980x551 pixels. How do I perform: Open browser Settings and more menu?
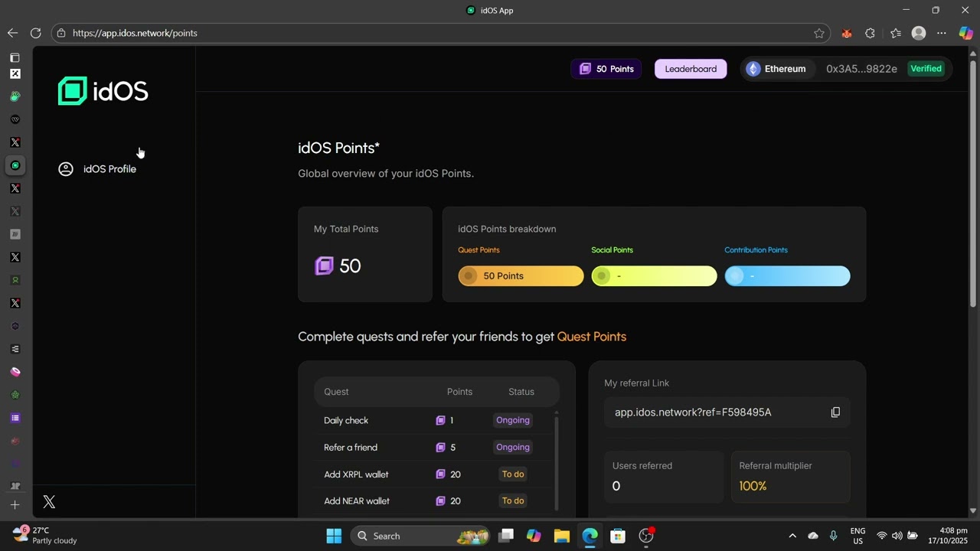(x=942, y=33)
